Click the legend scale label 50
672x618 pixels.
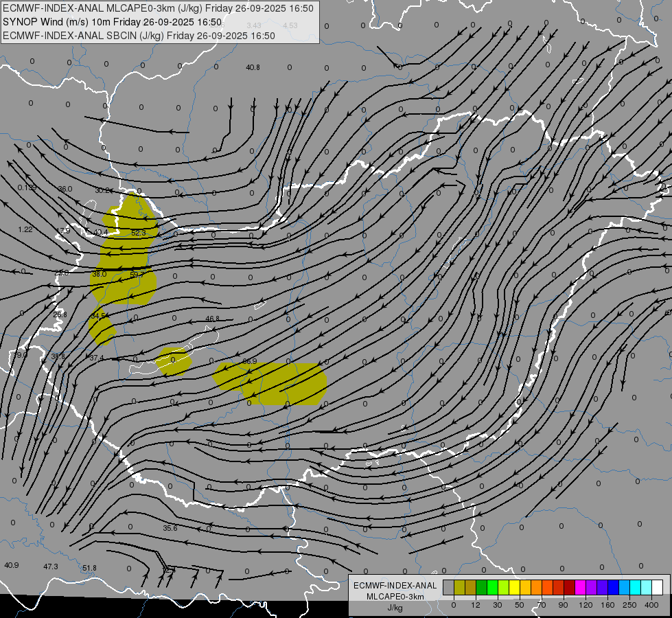(x=519, y=605)
